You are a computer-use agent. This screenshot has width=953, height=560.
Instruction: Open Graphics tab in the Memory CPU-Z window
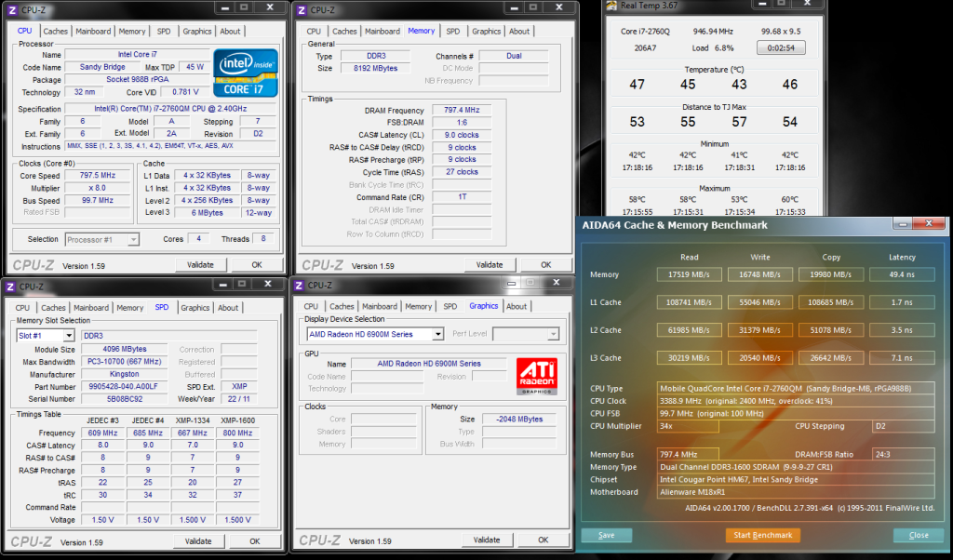coord(486,31)
